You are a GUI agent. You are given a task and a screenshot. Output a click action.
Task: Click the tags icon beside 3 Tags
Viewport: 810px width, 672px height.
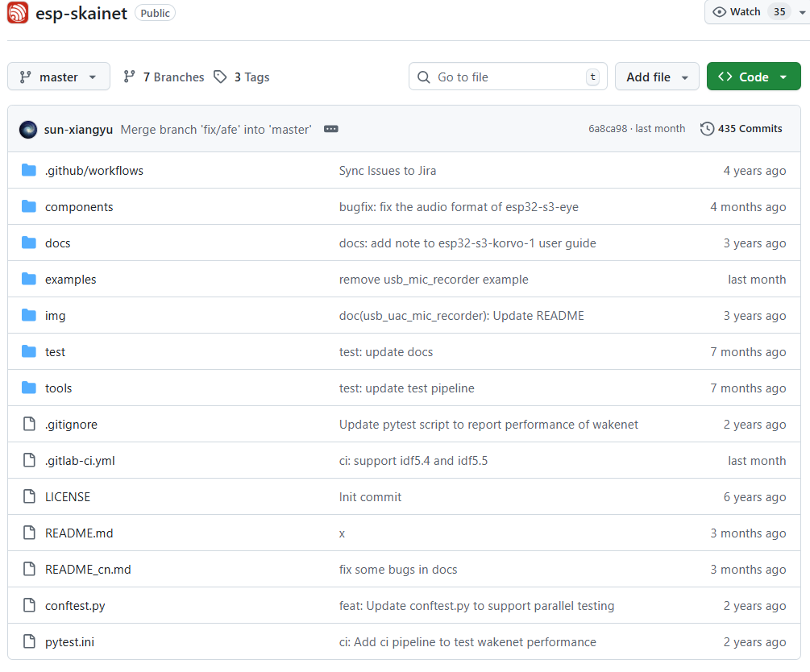coord(220,77)
